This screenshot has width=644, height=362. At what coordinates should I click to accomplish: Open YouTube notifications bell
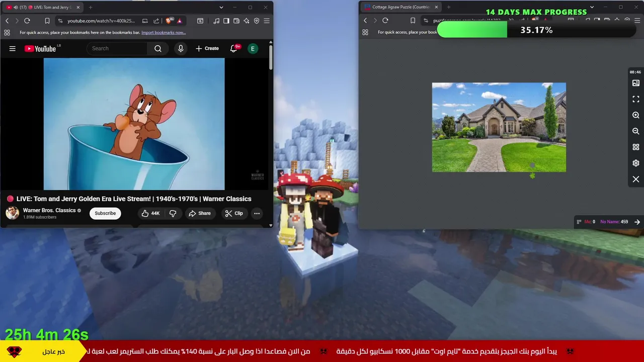pyautogui.click(x=233, y=49)
